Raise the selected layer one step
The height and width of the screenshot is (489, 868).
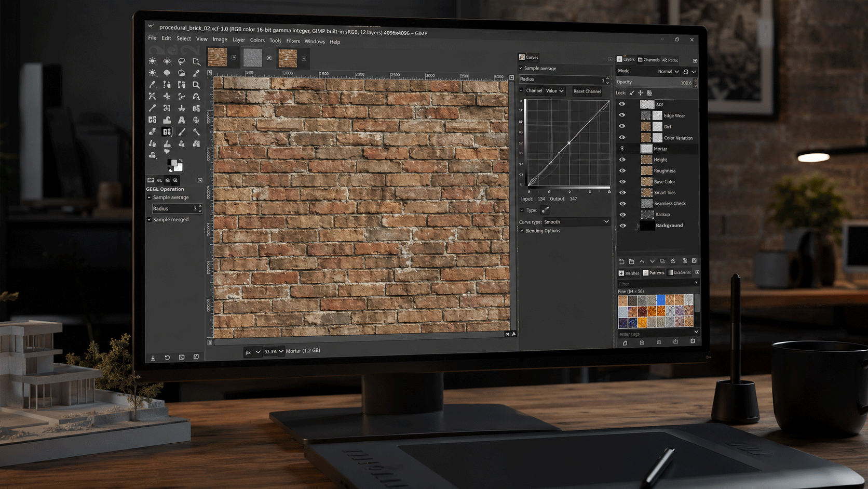642,261
